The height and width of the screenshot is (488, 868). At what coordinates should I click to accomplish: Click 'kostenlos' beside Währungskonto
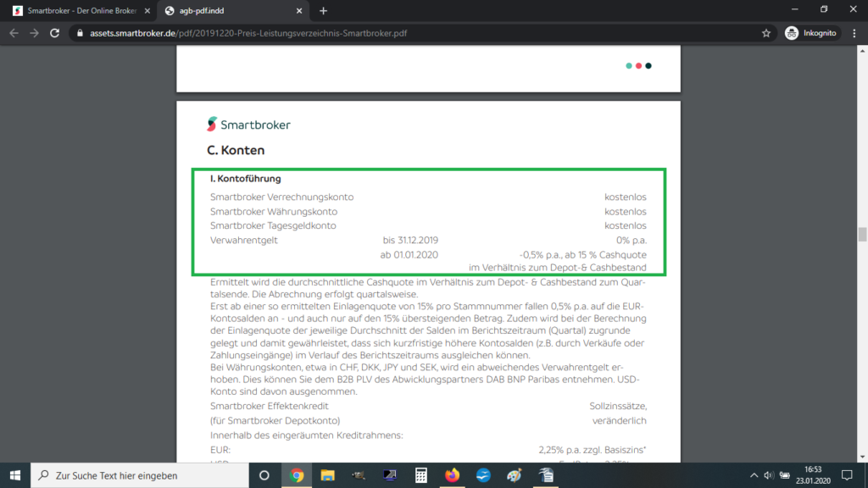(x=626, y=211)
